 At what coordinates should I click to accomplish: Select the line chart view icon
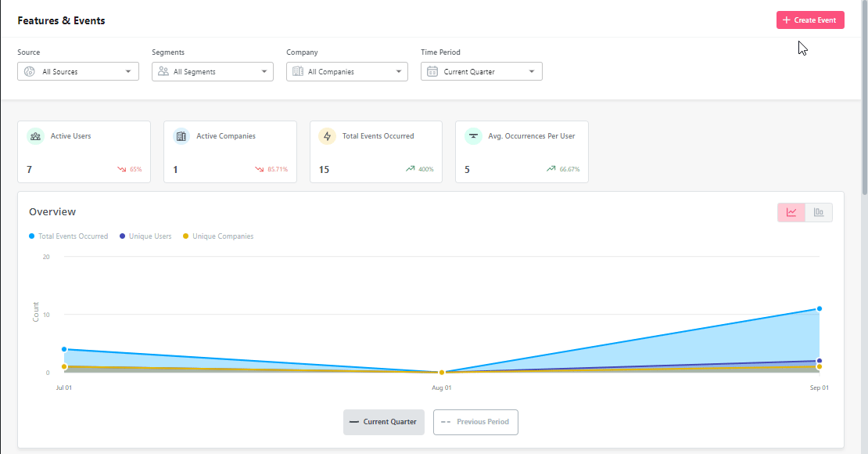pos(791,212)
